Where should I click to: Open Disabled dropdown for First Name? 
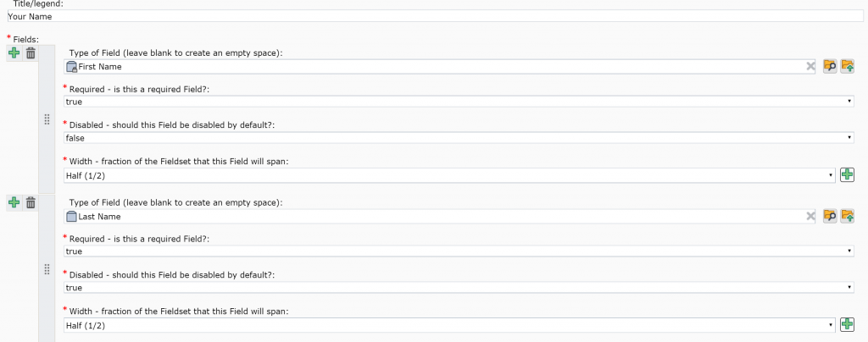coord(459,138)
